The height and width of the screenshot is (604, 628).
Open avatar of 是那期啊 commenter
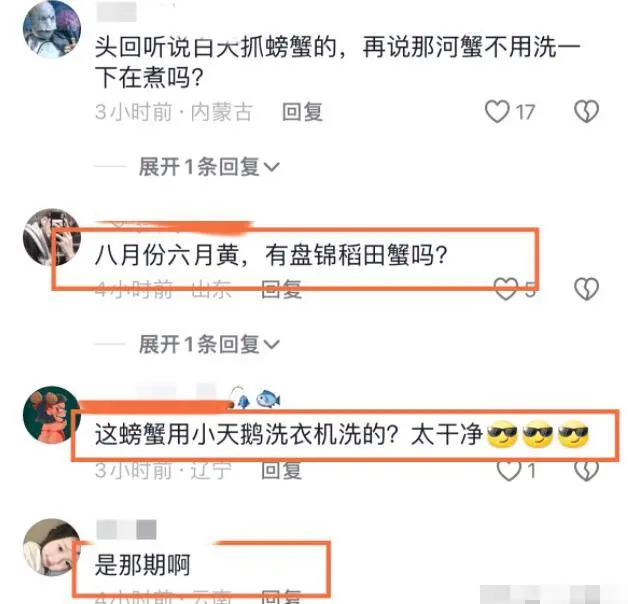tap(52, 548)
